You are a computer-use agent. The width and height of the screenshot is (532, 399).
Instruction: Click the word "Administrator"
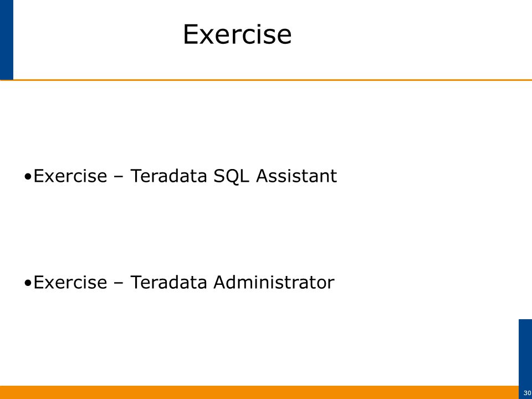(x=274, y=282)
